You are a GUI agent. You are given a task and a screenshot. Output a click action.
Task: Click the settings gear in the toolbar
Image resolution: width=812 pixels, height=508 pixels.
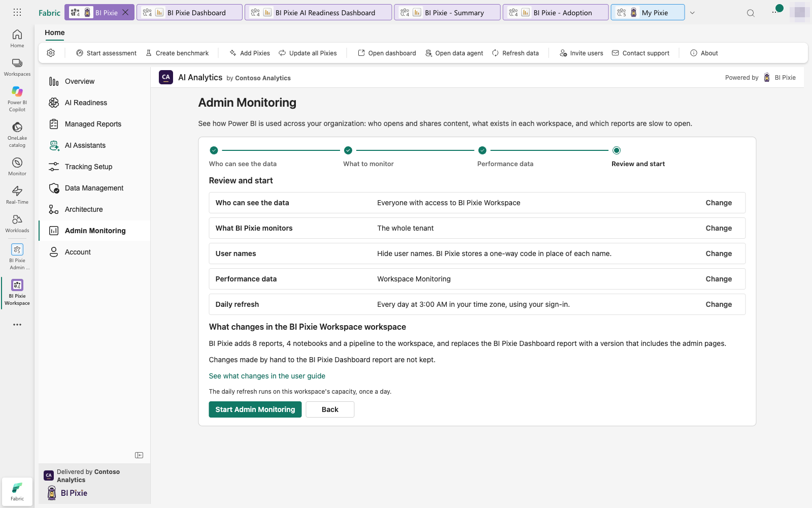click(x=51, y=53)
